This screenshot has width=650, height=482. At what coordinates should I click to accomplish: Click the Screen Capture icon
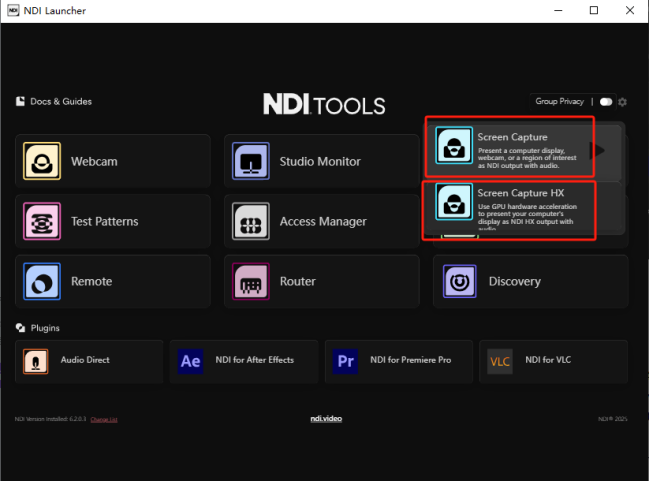[454, 145]
